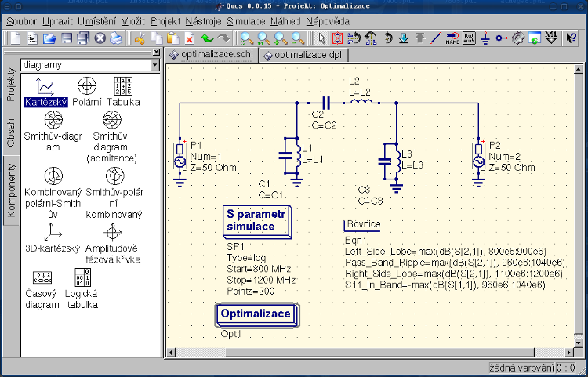The height and width of the screenshot is (377, 588).
Task: Open the Simulace menu
Action: coord(246,21)
